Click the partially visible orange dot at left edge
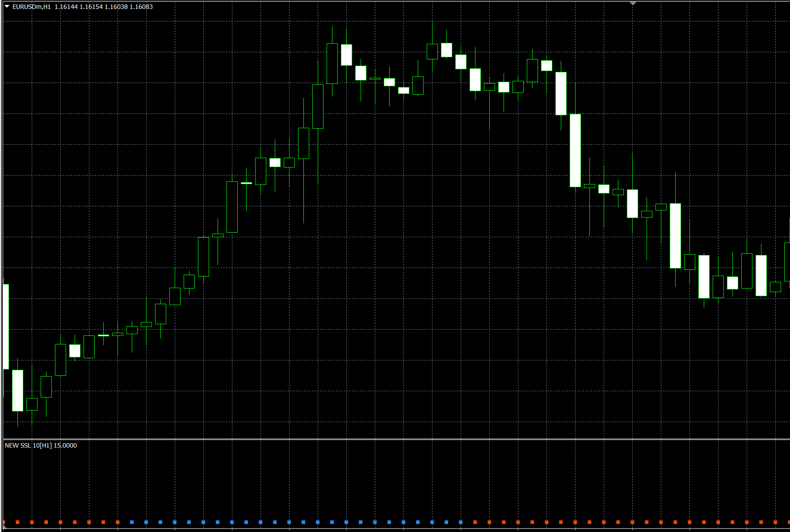Image resolution: width=790 pixels, height=532 pixels. coord(4,522)
